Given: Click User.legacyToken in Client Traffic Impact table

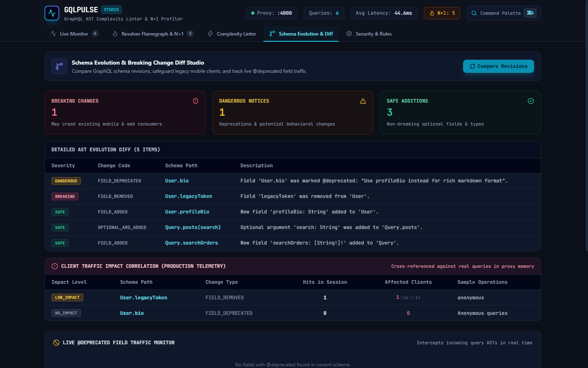Looking at the screenshot, I should click(x=144, y=298).
